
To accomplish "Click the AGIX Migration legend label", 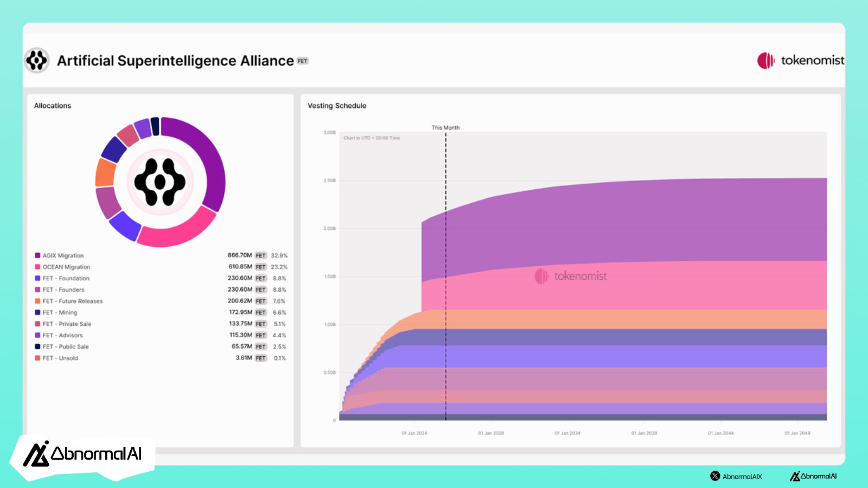I will pyautogui.click(x=63, y=255).
